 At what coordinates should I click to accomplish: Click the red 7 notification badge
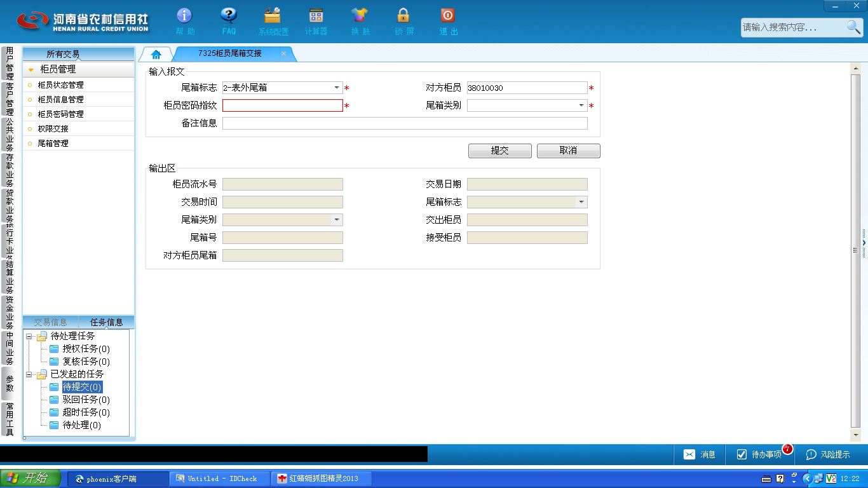pos(787,449)
